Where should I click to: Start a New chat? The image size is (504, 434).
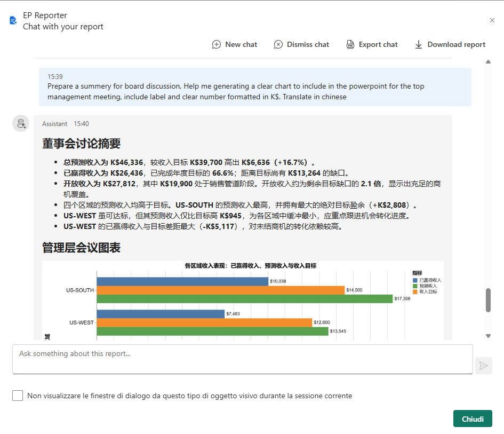coord(234,44)
